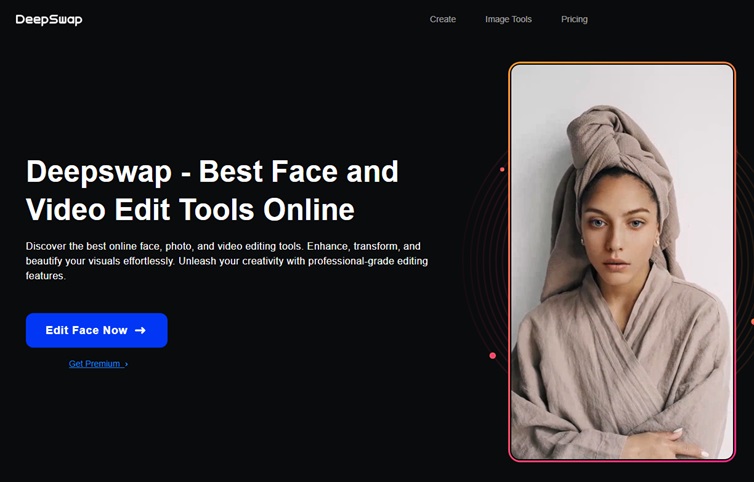Open the Image Tools menu item

point(508,19)
